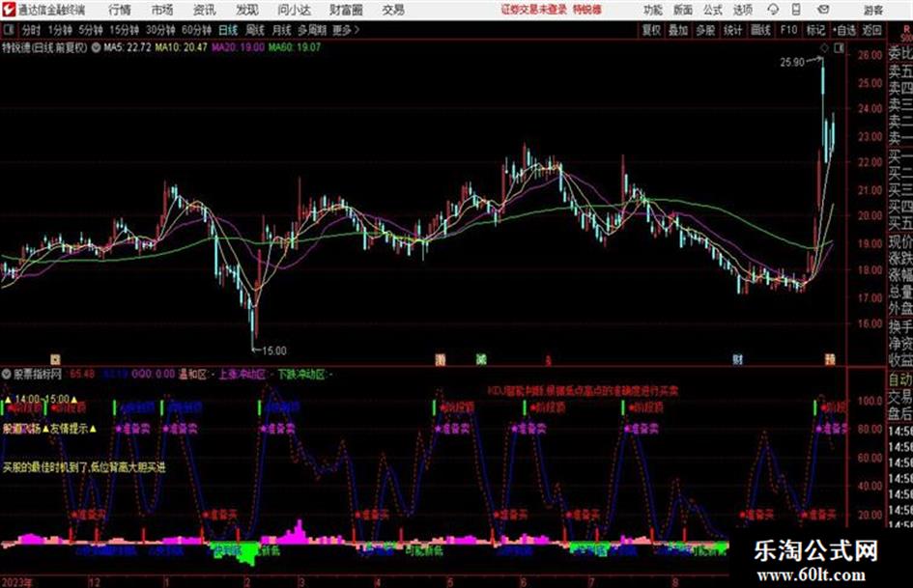Open the 财富圈 menu
This screenshot has height=588, width=913.
pos(346,10)
